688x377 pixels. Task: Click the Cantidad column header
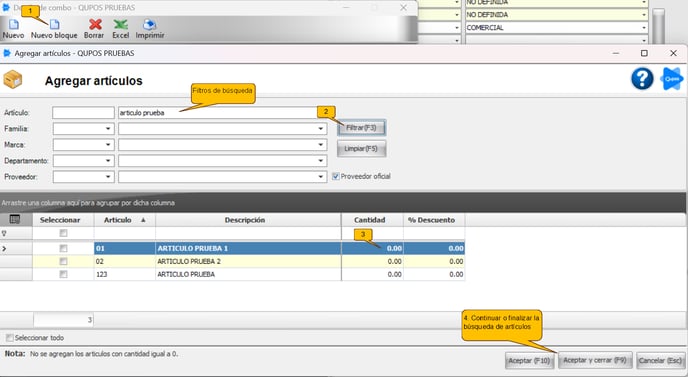[372, 220]
